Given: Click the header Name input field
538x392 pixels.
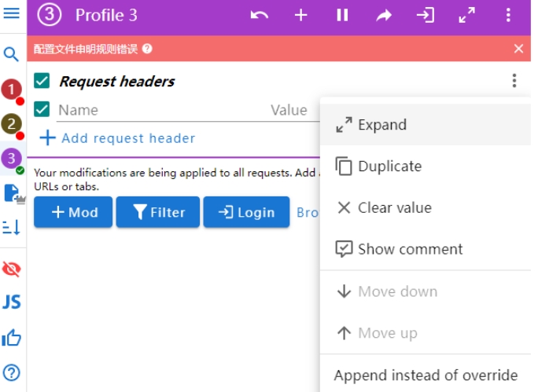Looking at the screenshot, I should tap(157, 110).
